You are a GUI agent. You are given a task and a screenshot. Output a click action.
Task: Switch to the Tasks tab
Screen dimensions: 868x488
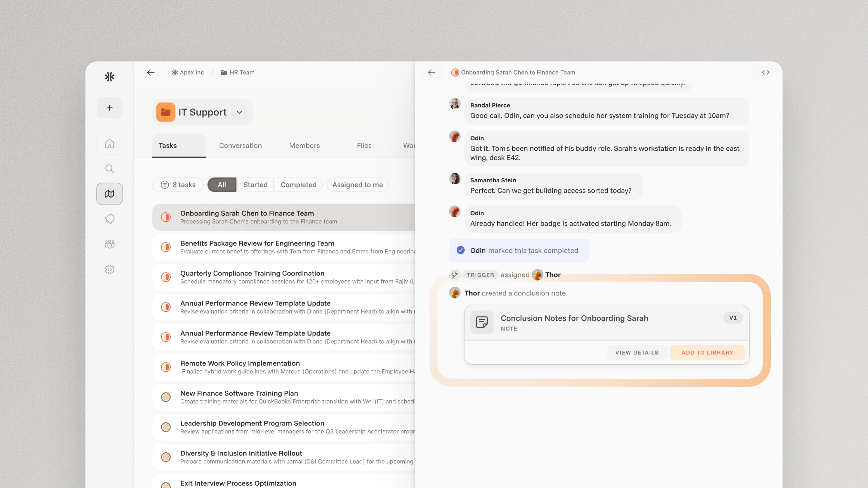point(179,145)
